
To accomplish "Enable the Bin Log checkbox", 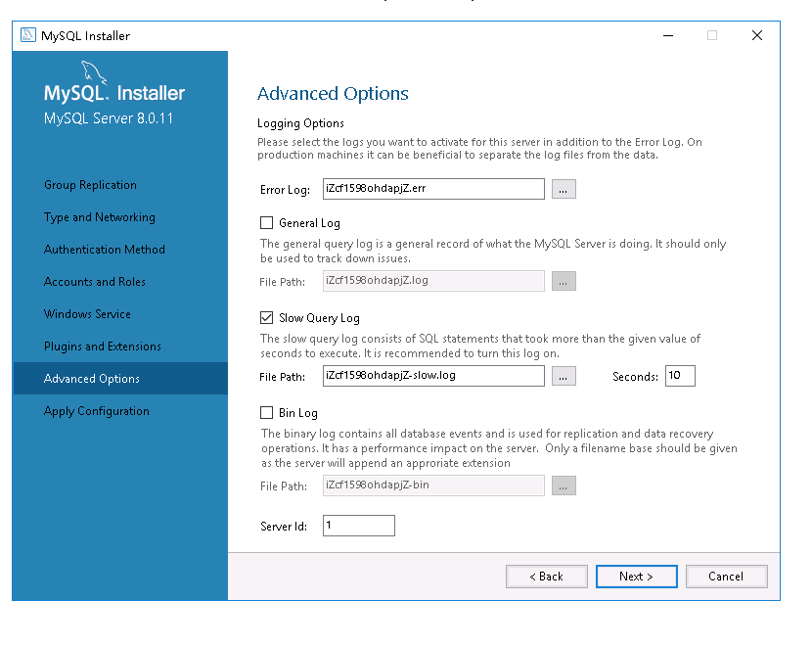I will point(266,412).
